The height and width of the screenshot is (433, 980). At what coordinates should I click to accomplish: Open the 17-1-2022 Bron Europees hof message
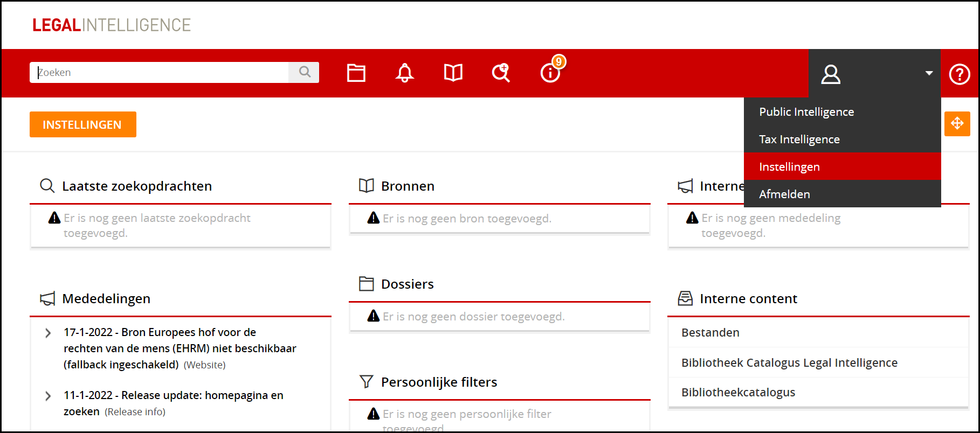click(180, 348)
